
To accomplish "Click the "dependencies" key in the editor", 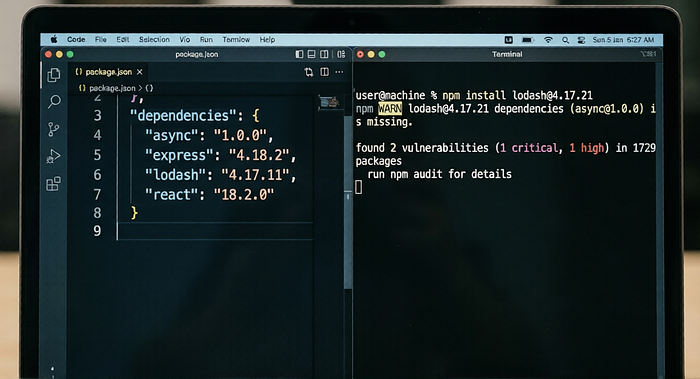I will pos(183,116).
